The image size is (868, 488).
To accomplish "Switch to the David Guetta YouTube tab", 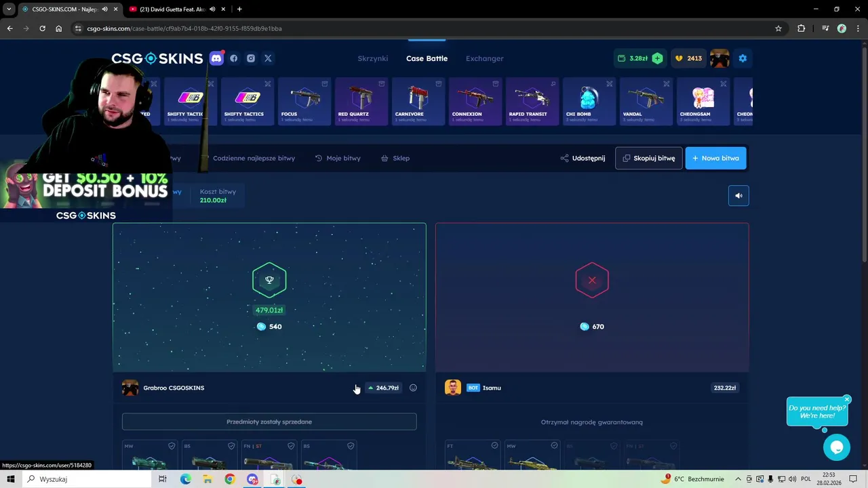I will (177, 9).
